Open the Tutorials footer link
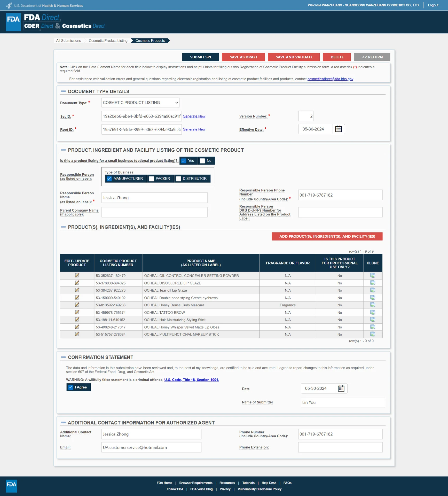Viewport: 448px width, 496px height. [248, 483]
